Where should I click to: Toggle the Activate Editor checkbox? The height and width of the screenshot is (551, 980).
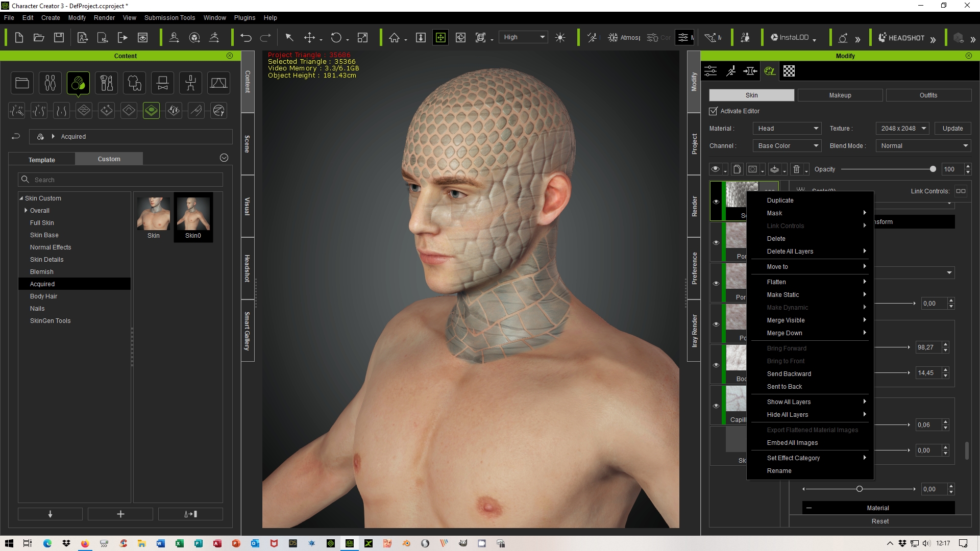713,111
